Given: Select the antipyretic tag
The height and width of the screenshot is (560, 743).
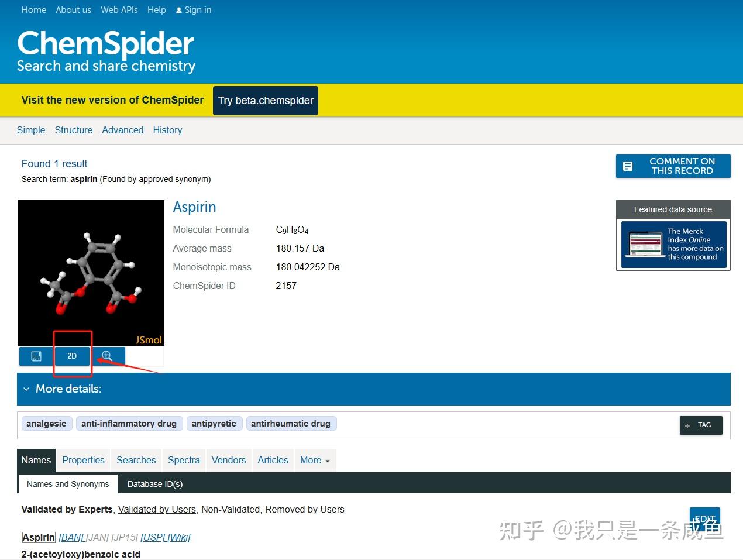Looking at the screenshot, I should click(214, 423).
